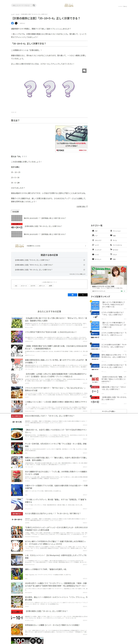Click the 元記事で読む link
This screenshot has width=138, height=644.
pos(82,207)
